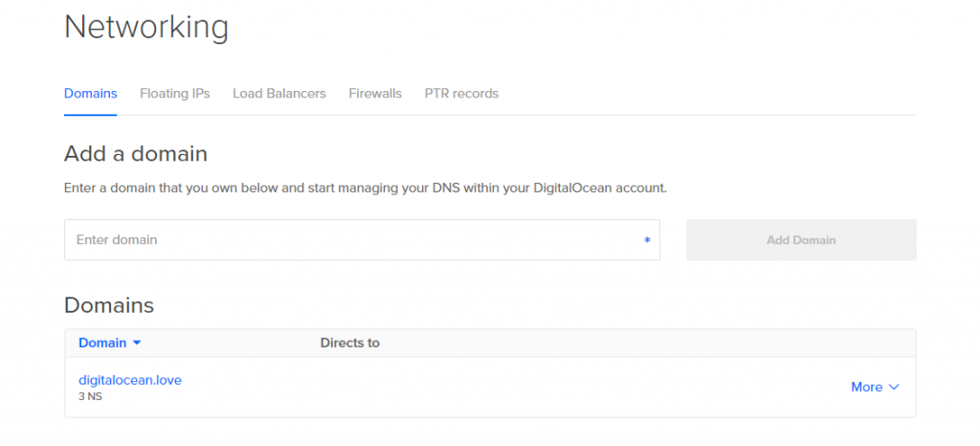Open the Load Balancers tab
This screenshot has height=446, width=980.
click(278, 94)
